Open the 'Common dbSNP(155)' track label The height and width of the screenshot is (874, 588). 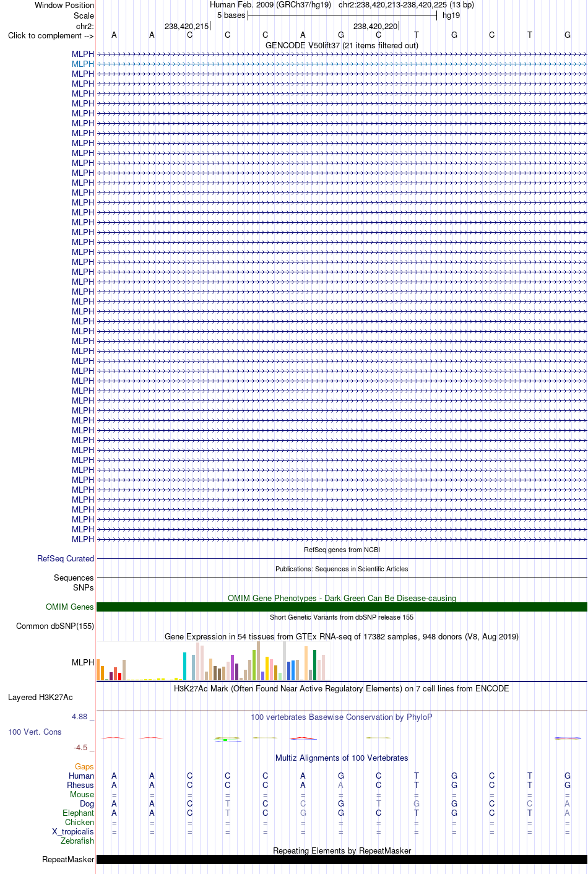[55, 626]
